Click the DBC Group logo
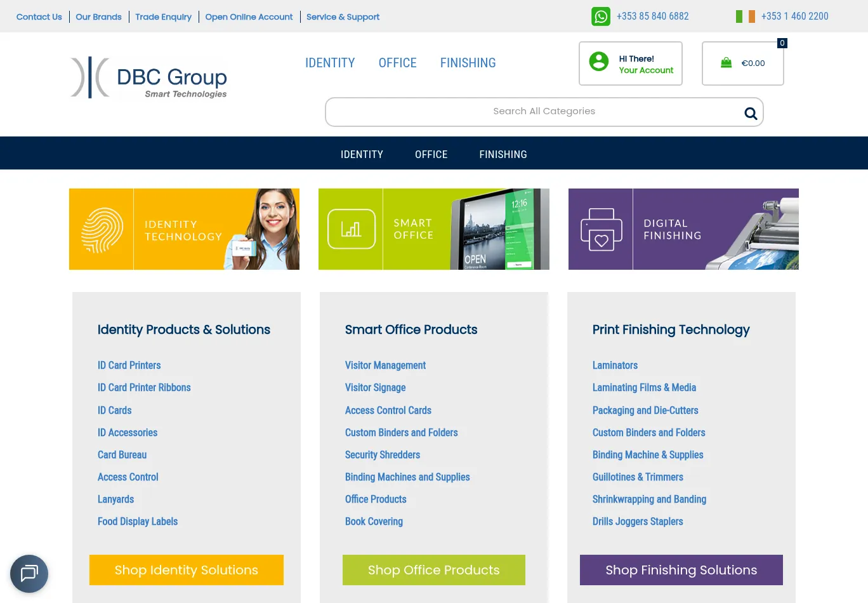The width and height of the screenshot is (868, 603). tap(148, 78)
